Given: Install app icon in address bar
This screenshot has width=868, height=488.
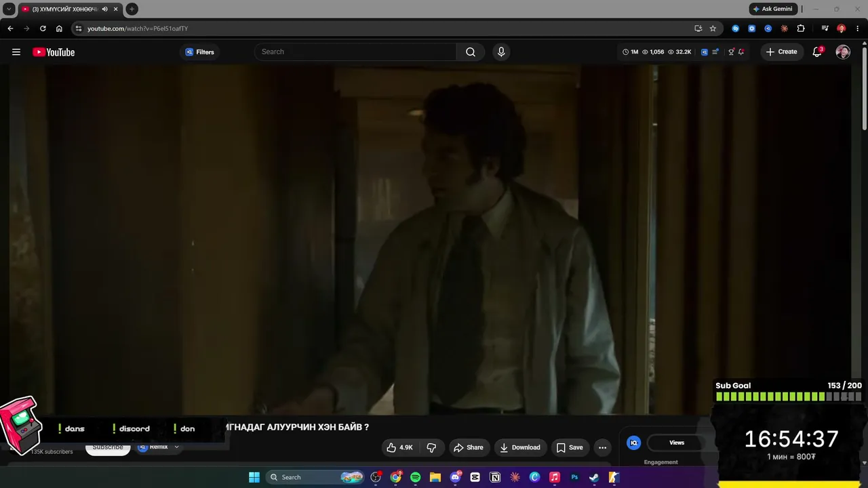Looking at the screenshot, I should point(698,28).
